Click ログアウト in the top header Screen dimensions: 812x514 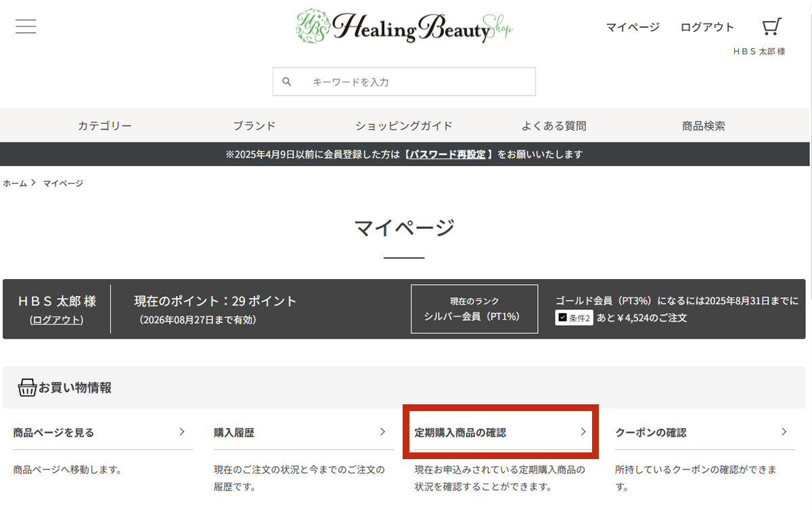707,27
